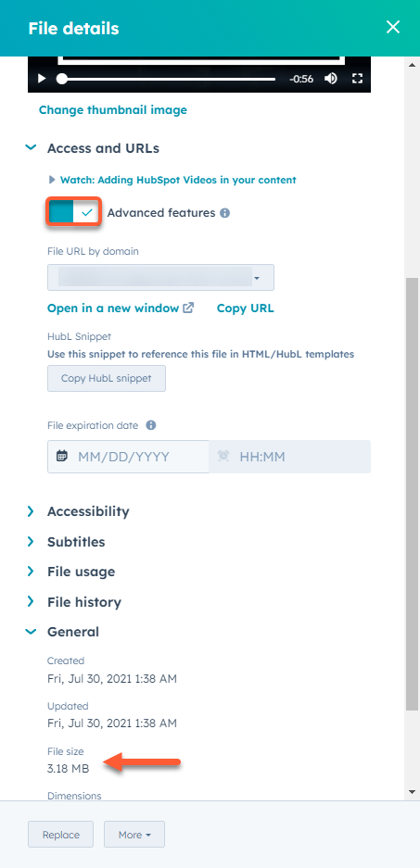Toggle the Advanced features switch off
This screenshot has height=868, width=420.
tap(73, 212)
